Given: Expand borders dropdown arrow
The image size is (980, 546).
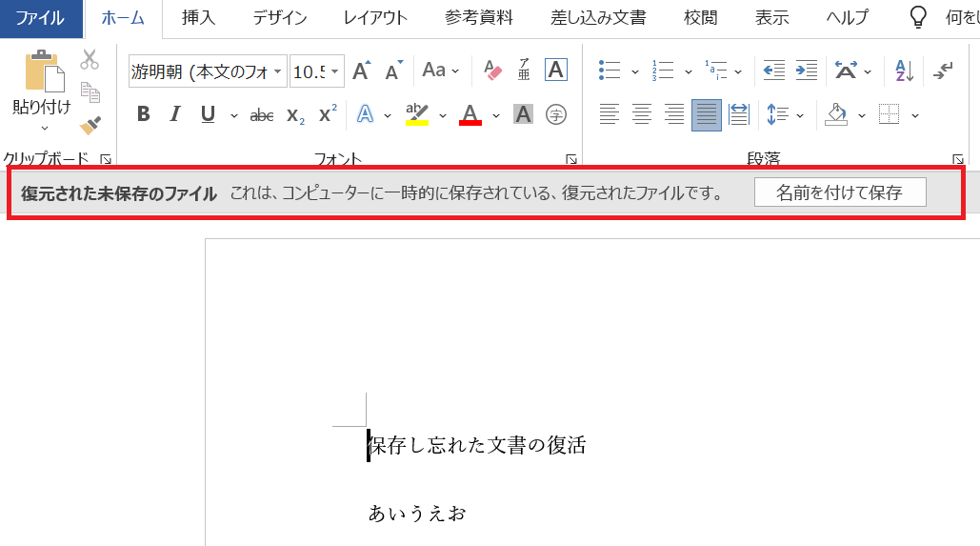Looking at the screenshot, I should click(x=915, y=115).
